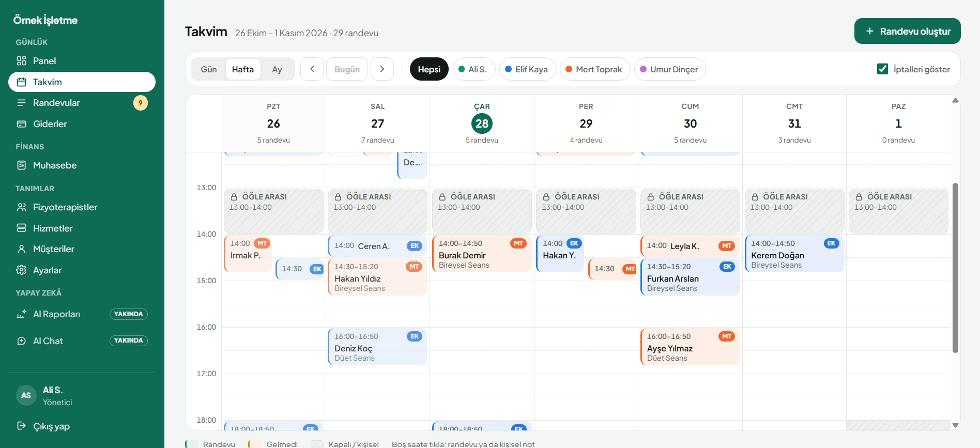980x448 pixels.
Task: Click the Çıkış yap logout icon
Action: (x=21, y=426)
